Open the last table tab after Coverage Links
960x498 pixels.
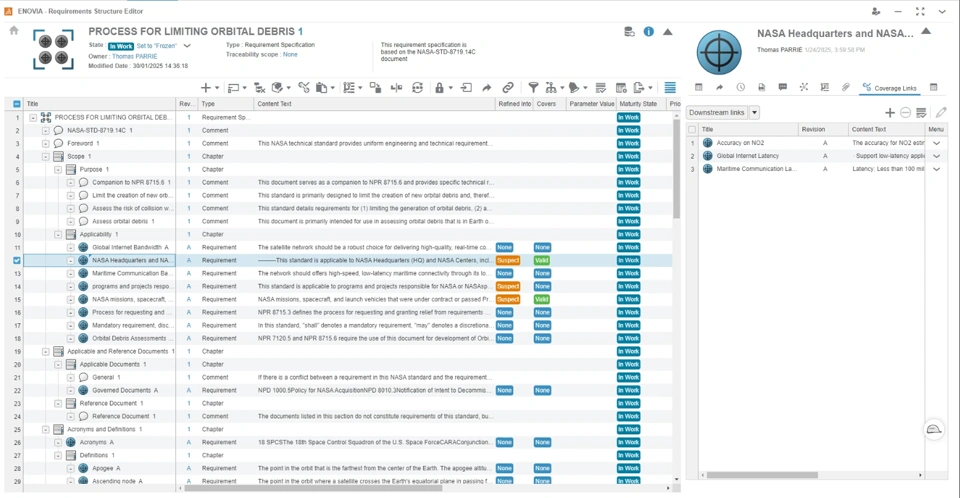click(934, 88)
